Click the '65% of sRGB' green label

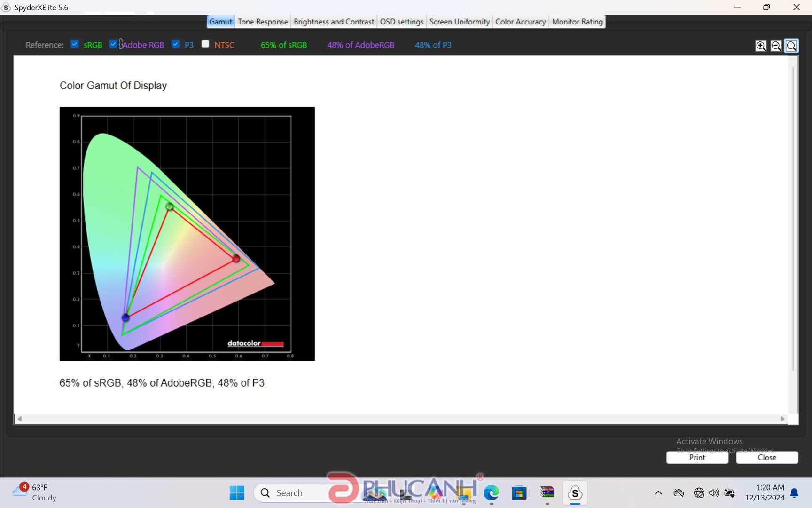point(284,45)
